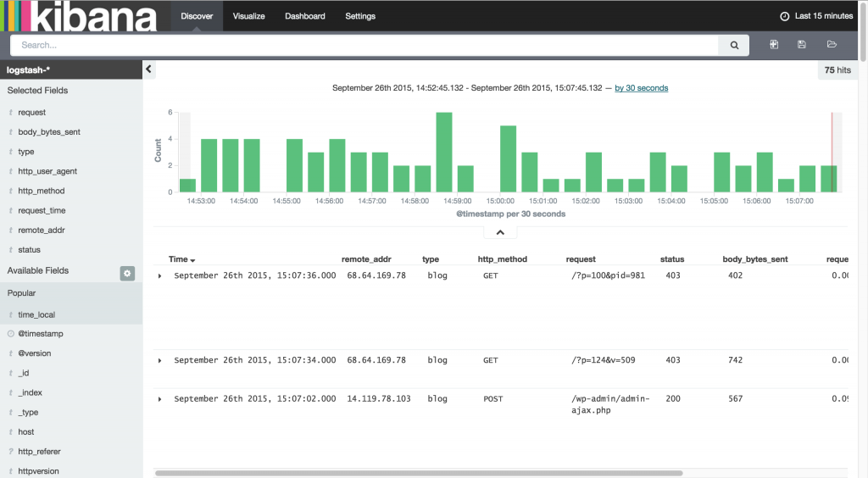868x478 pixels.
Task: Click the horizontal scrollbar under the table
Action: pyautogui.click(x=419, y=473)
